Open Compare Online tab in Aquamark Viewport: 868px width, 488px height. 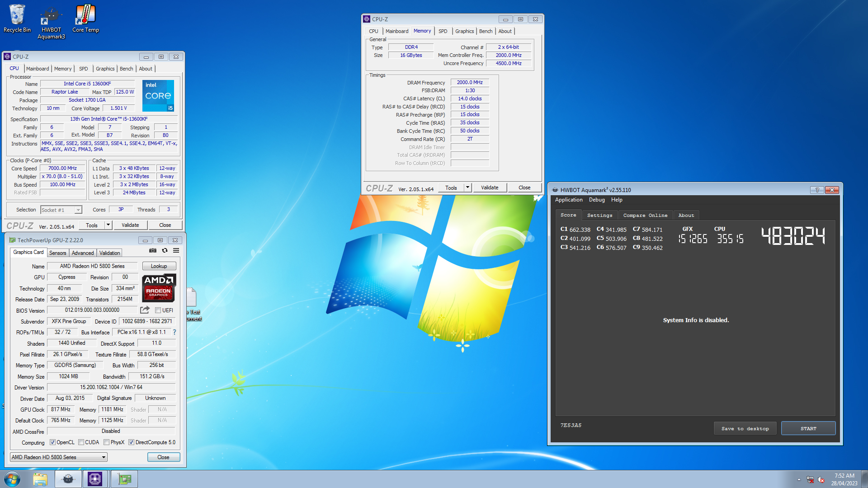[x=645, y=216]
